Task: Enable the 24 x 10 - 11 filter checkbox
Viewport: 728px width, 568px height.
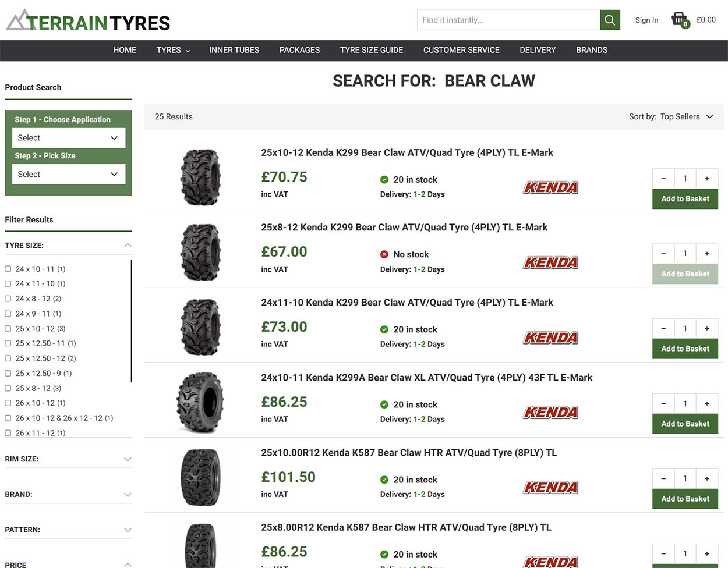Action: point(8,269)
